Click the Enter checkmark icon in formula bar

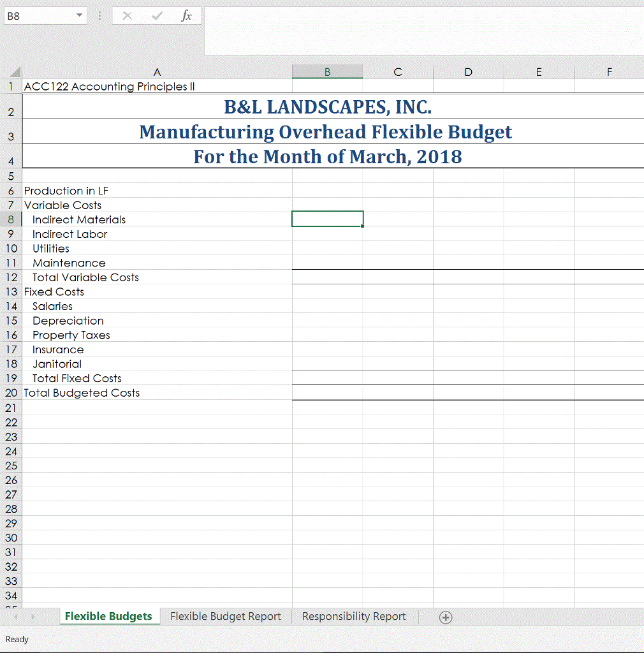tap(157, 16)
